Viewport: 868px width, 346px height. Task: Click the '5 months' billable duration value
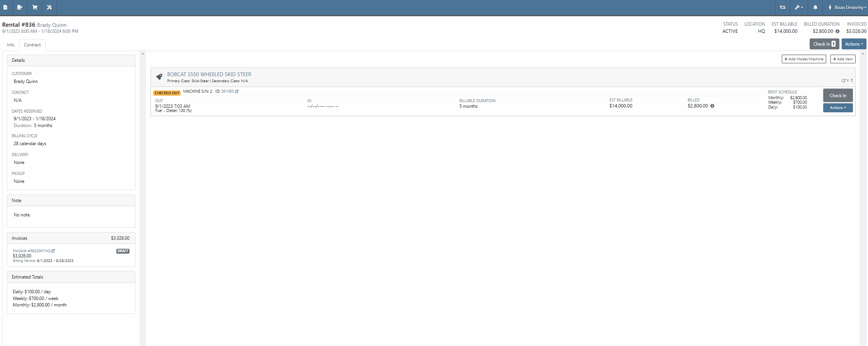click(x=468, y=107)
